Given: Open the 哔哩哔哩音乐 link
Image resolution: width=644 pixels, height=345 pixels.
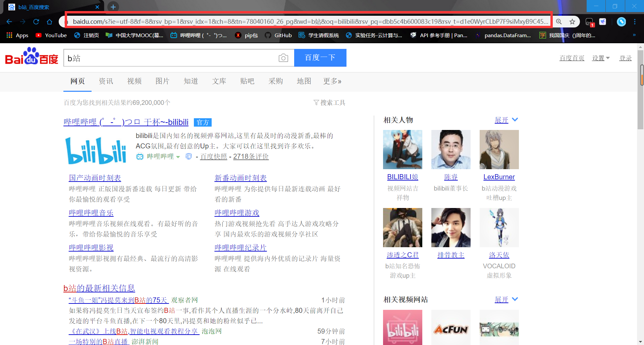Looking at the screenshot, I should pyautogui.click(x=91, y=213).
